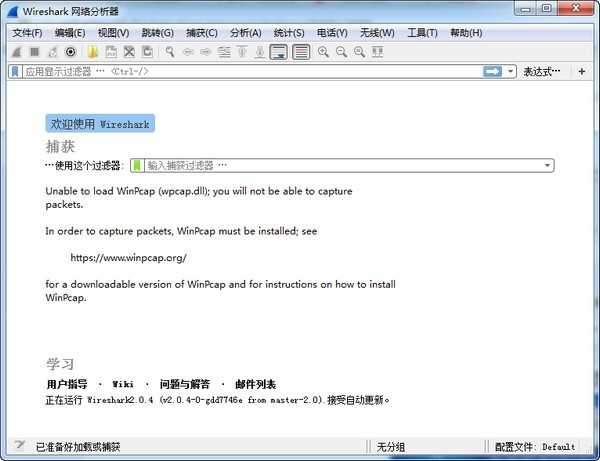
Task: Click the zoom out magnifier icon
Action: 341,52
